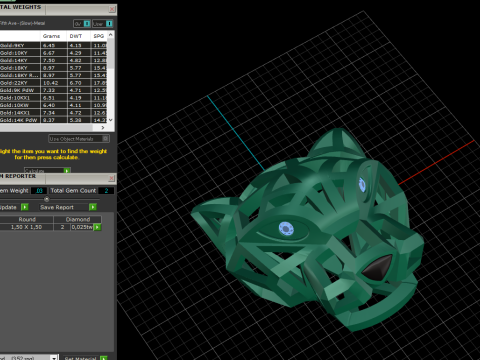Image resolution: width=480 pixels, height=360 pixels.
Task: Click the green arrow on the Diamond row
Action: pos(97,227)
